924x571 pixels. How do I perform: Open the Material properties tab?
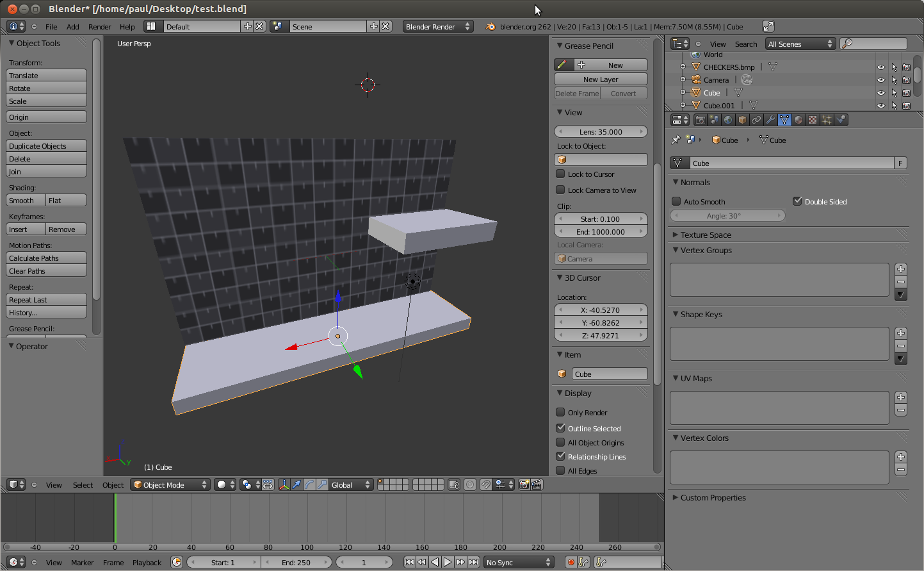[x=798, y=120]
